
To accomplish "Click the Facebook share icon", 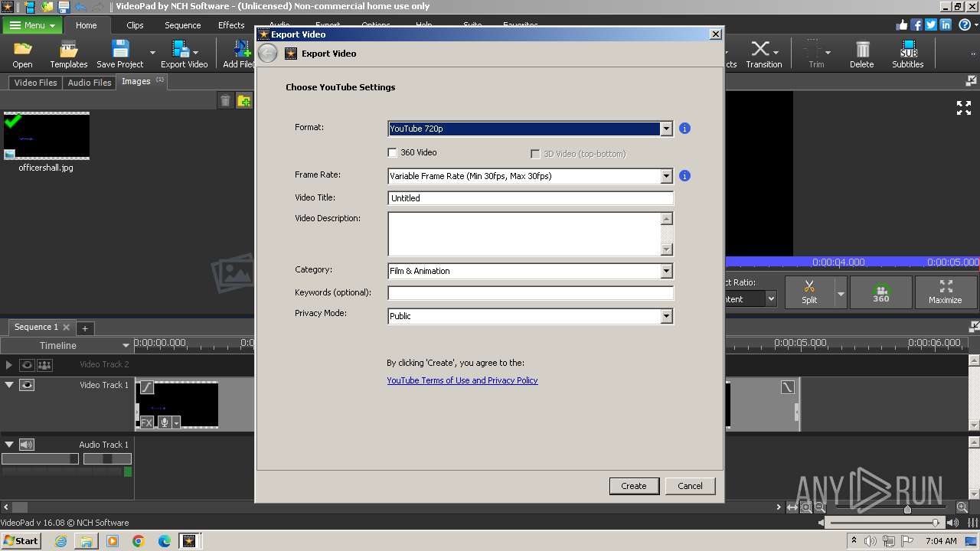I will pyautogui.click(x=916, y=24).
